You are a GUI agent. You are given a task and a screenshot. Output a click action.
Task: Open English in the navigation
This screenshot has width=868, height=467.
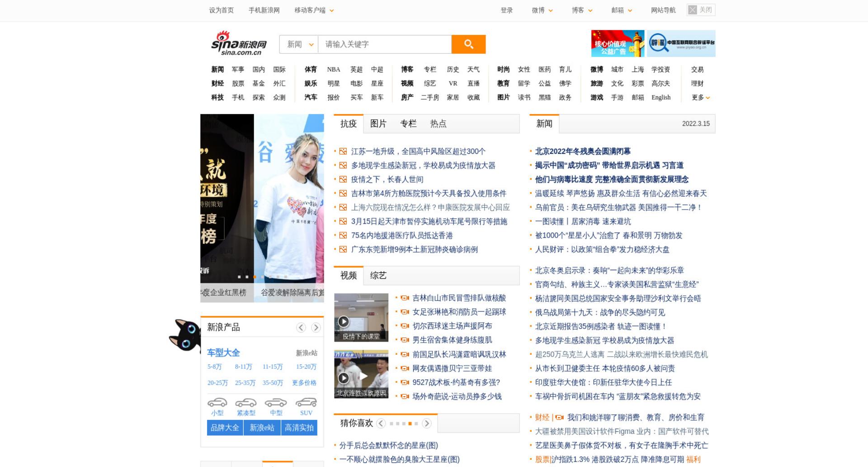pyautogui.click(x=661, y=98)
